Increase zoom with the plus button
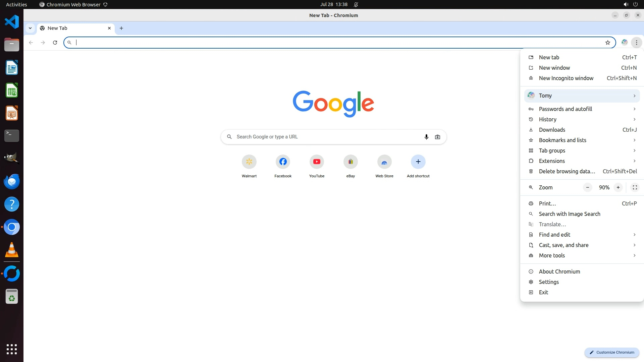This screenshot has width=644, height=362. (618, 188)
